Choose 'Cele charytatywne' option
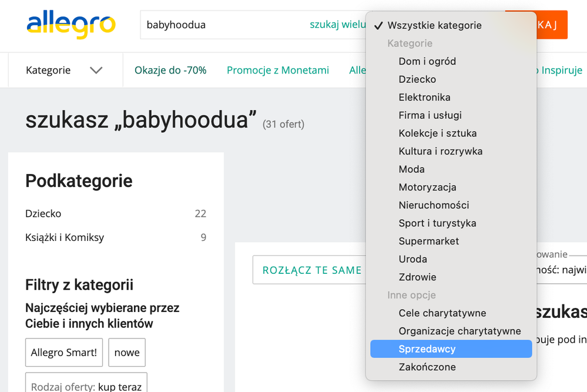587x392 pixels. (451, 313)
